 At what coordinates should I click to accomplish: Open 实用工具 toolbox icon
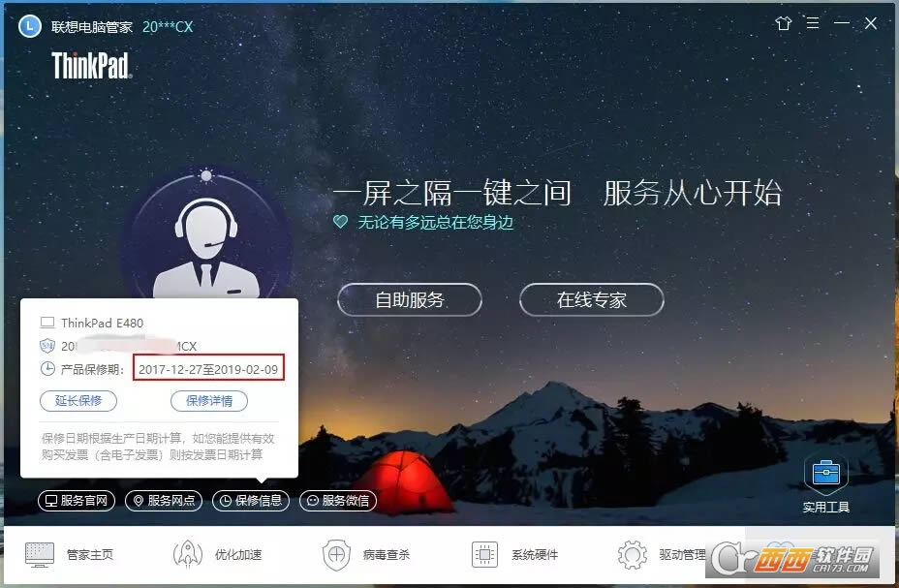coord(825,474)
